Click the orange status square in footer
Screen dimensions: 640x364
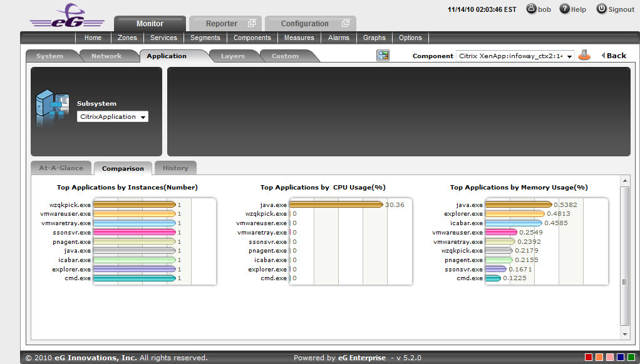pyautogui.click(x=599, y=358)
